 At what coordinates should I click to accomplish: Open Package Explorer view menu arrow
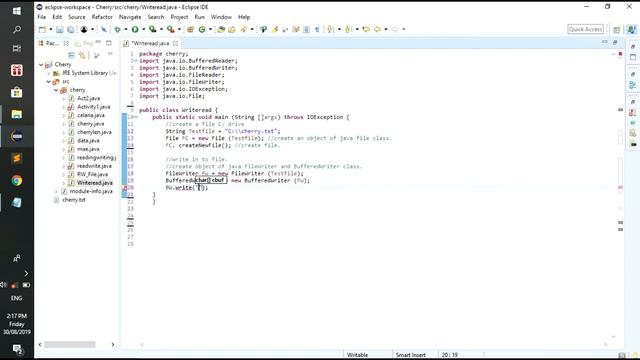(x=110, y=55)
